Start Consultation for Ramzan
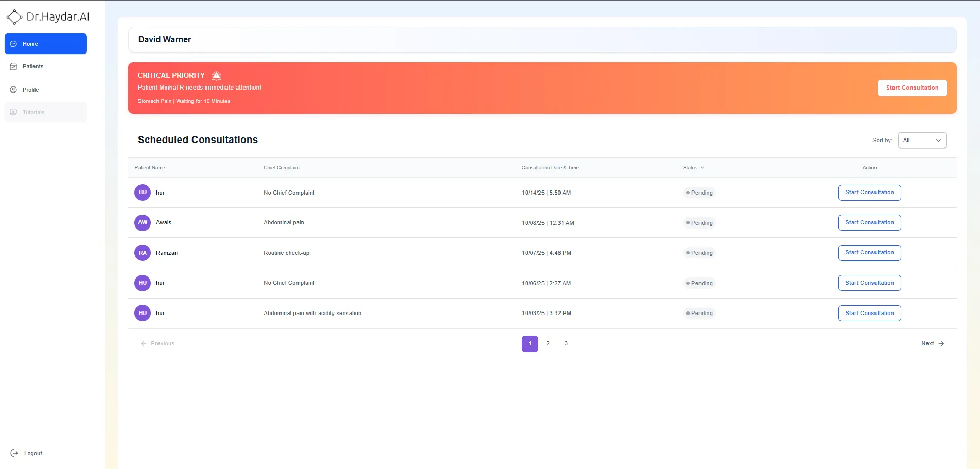Screen dimensions: 980x469 click(x=869, y=253)
